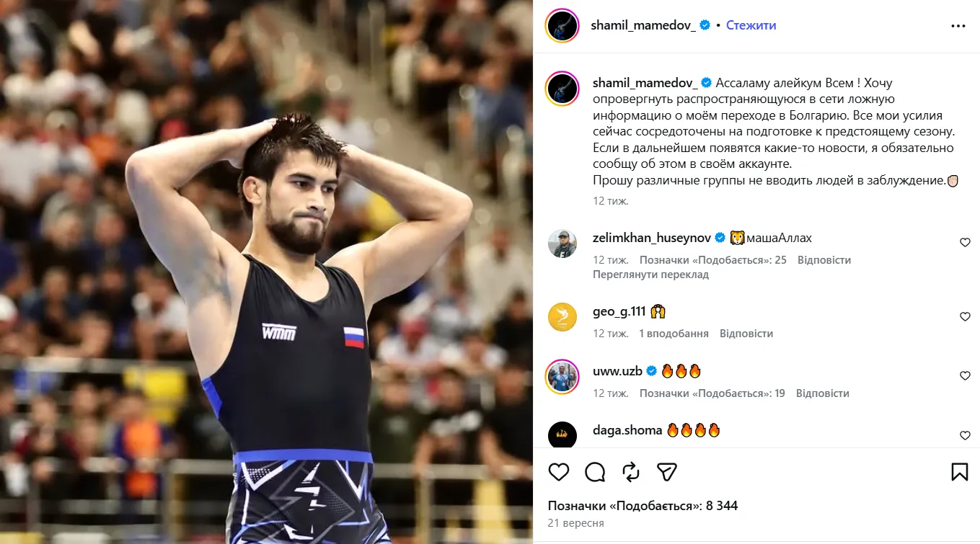Like geo_g.111's comment with its heart

coord(965,316)
